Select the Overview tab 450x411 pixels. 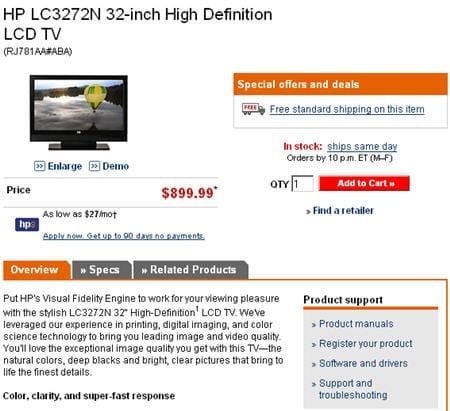(x=37, y=270)
